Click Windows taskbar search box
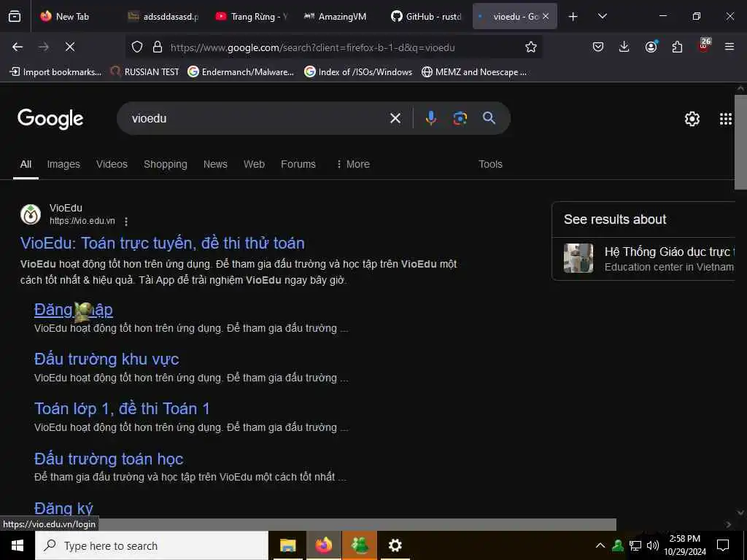 (152, 545)
